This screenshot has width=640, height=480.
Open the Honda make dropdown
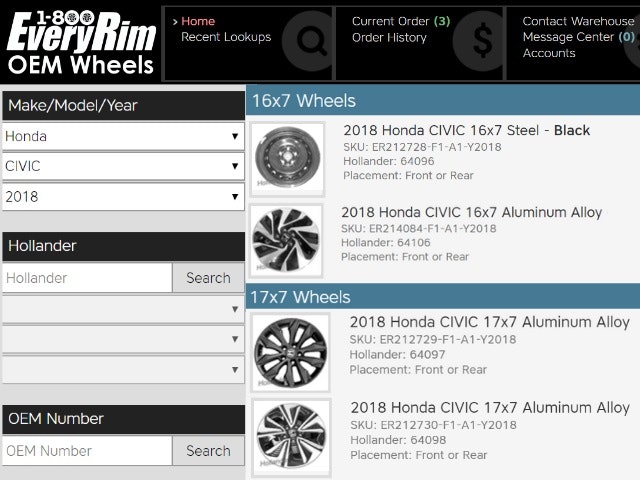point(123,136)
